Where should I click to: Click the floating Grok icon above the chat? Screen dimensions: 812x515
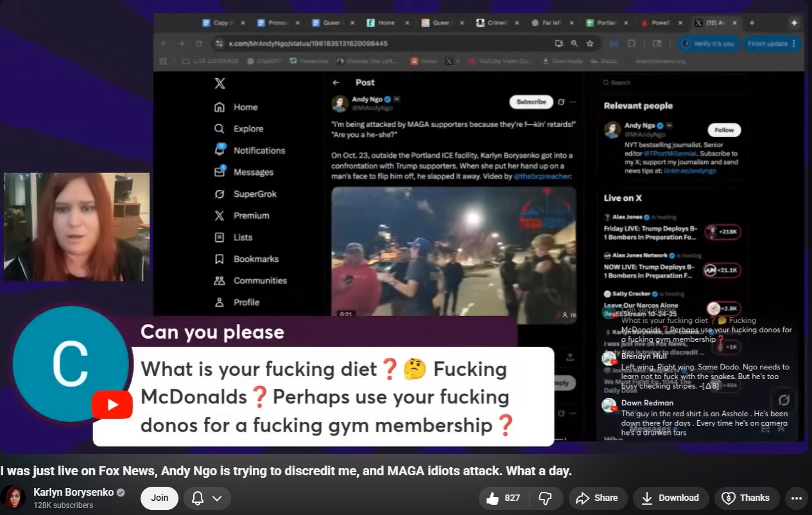click(x=784, y=400)
